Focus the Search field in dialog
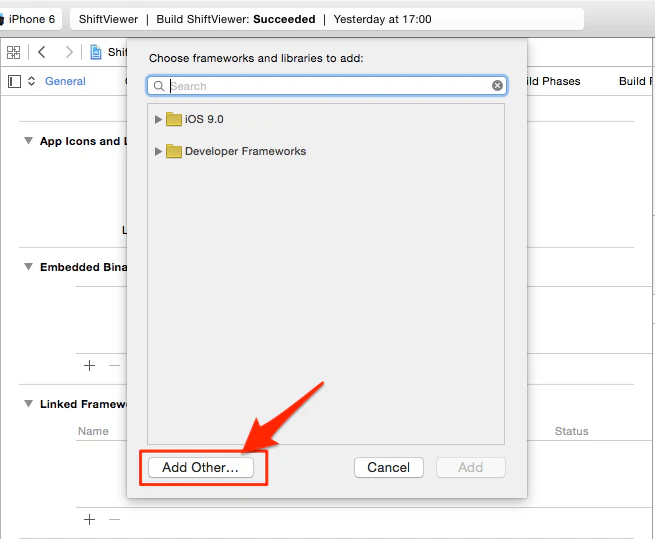This screenshot has height=539, width=655. pos(327,86)
